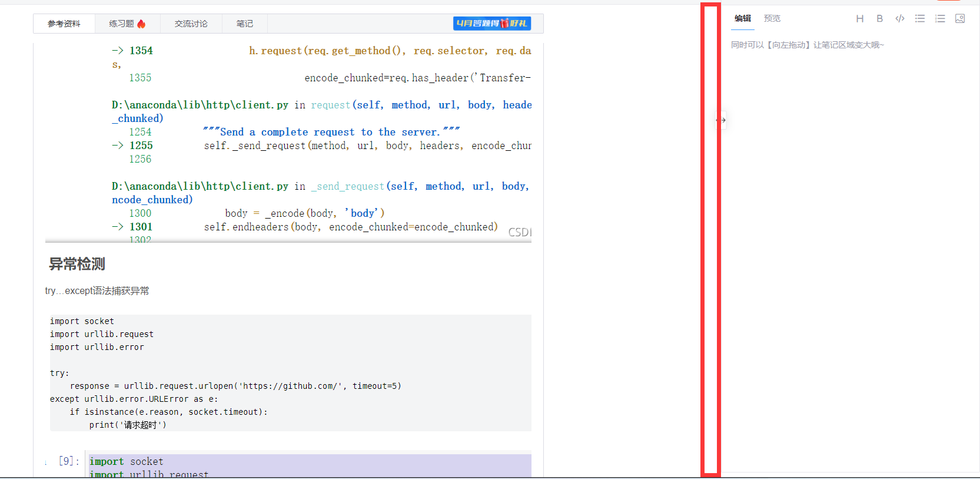
Task: Select the 笔记 tab
Action: click(x=245, y=24)
